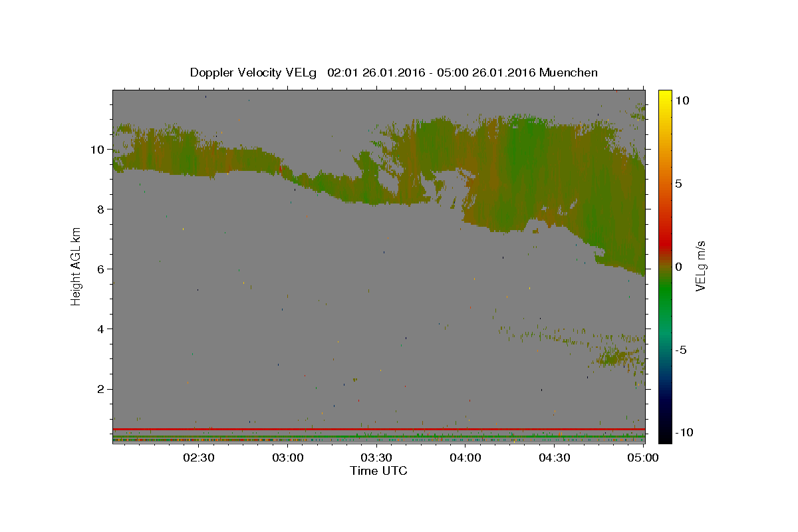This screenshot has width=798, height=532.
Task: Click the 10 km height tick label
Action: pyautogui.click(x=98, y=150)
